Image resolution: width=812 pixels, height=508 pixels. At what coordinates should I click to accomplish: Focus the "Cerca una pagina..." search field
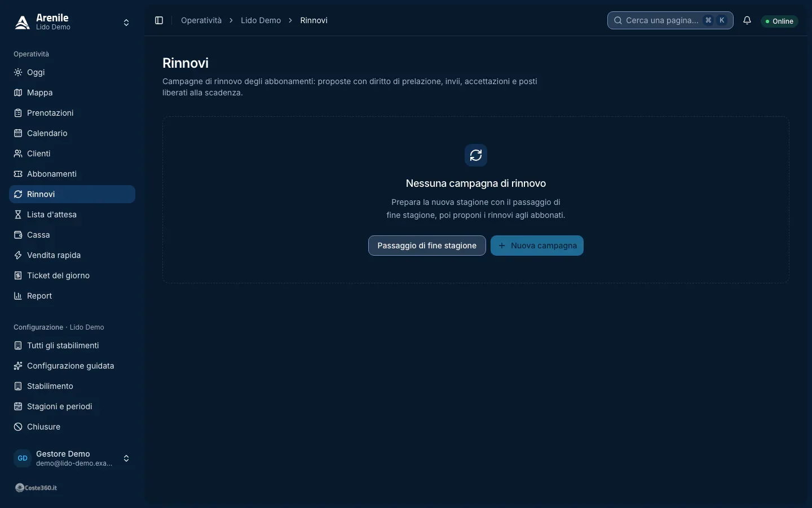670,20
